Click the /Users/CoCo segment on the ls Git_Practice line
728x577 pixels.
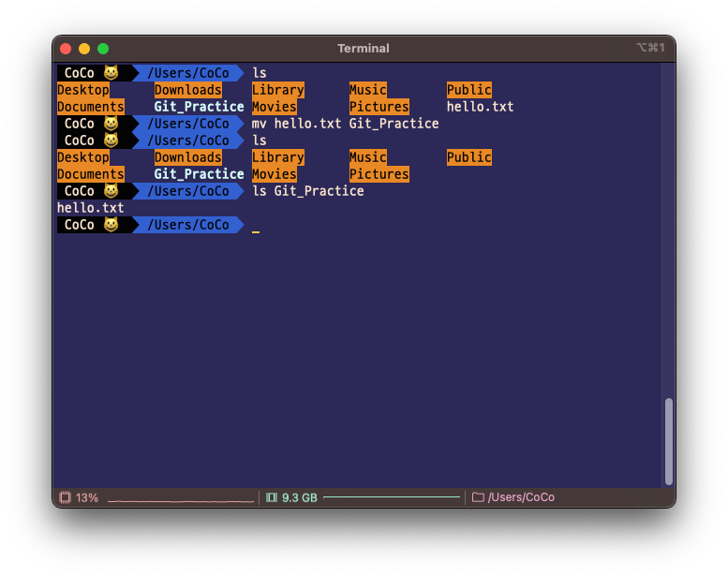tap(188, 191)
